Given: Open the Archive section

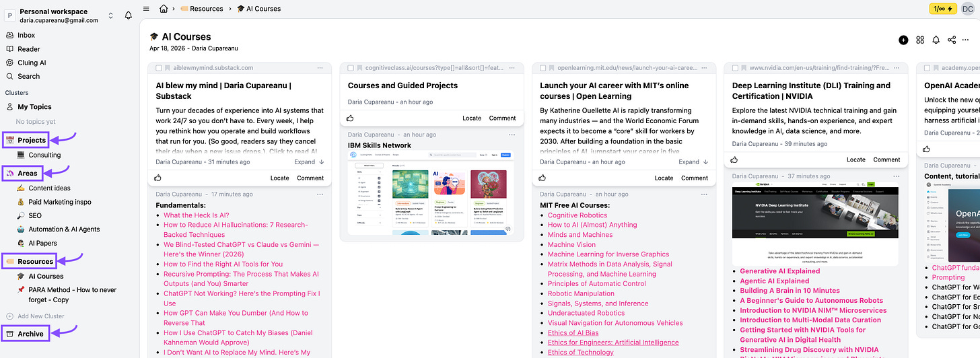Looking at the screenshot, I should [30, 333].
